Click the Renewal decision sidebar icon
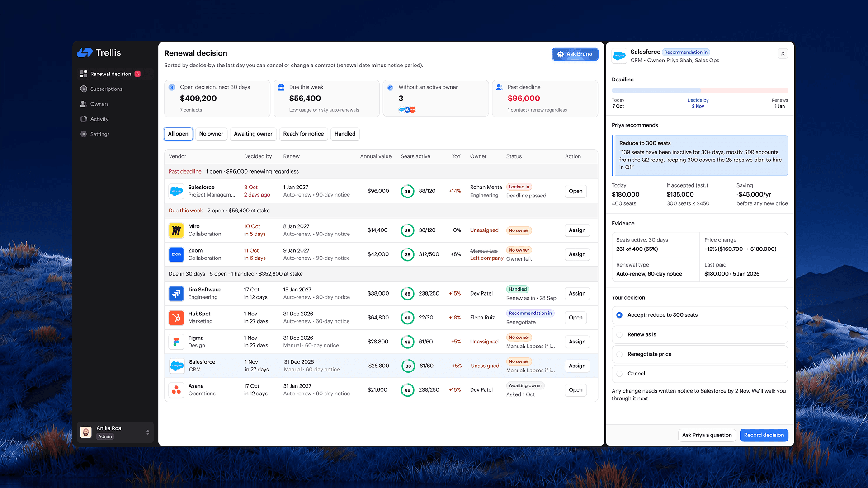Viewport: 868px width, 488px height. pyautogui.click(x=84, y=74)
